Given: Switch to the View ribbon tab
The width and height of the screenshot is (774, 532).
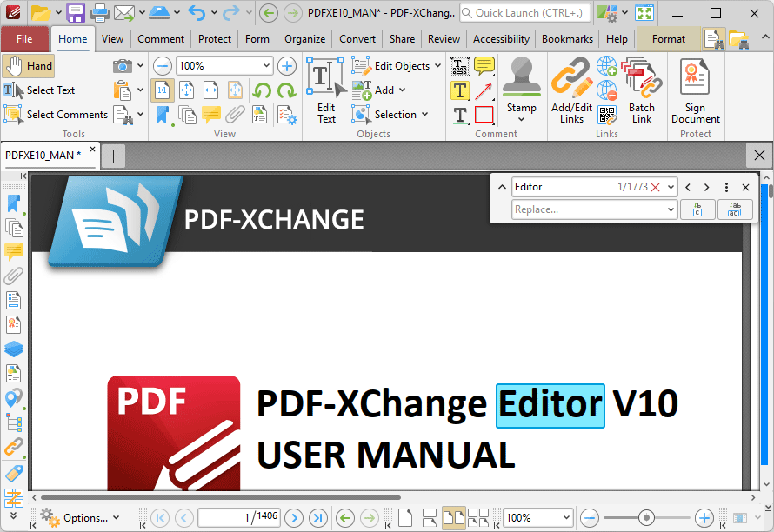Looking at the screenshot, I should tap(112, 39).
